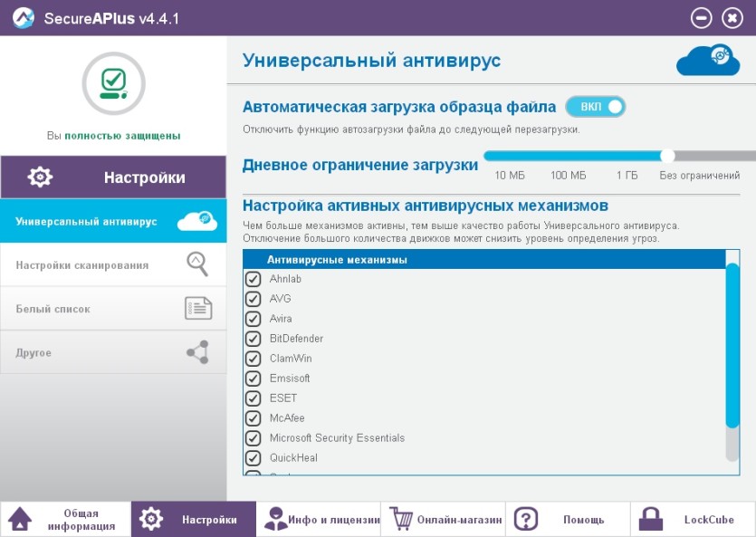Disable the ClamWin engine checkbox
Viewport: 756px width, 537px height.
[254, 359]
